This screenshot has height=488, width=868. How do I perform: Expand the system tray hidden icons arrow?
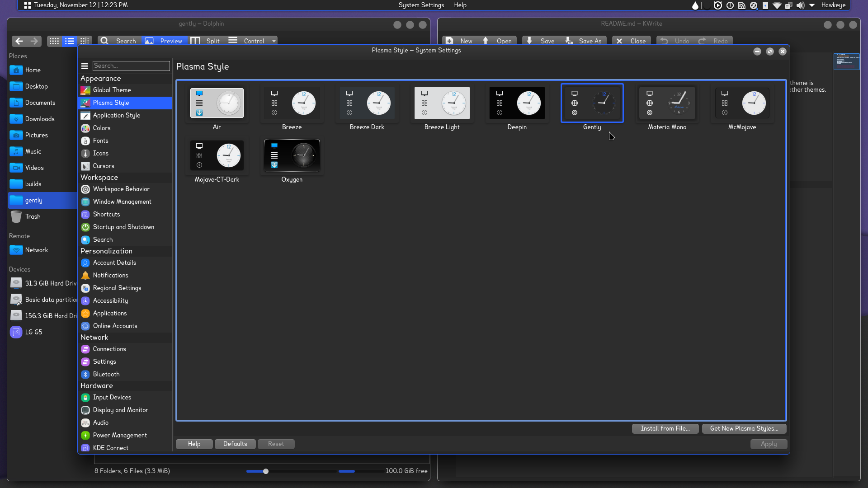(x=812, y=5)
